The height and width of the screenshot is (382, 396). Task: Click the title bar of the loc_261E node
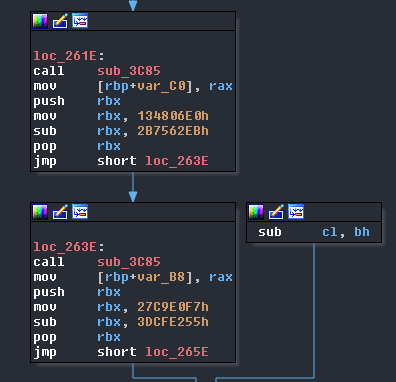[133, 21]
